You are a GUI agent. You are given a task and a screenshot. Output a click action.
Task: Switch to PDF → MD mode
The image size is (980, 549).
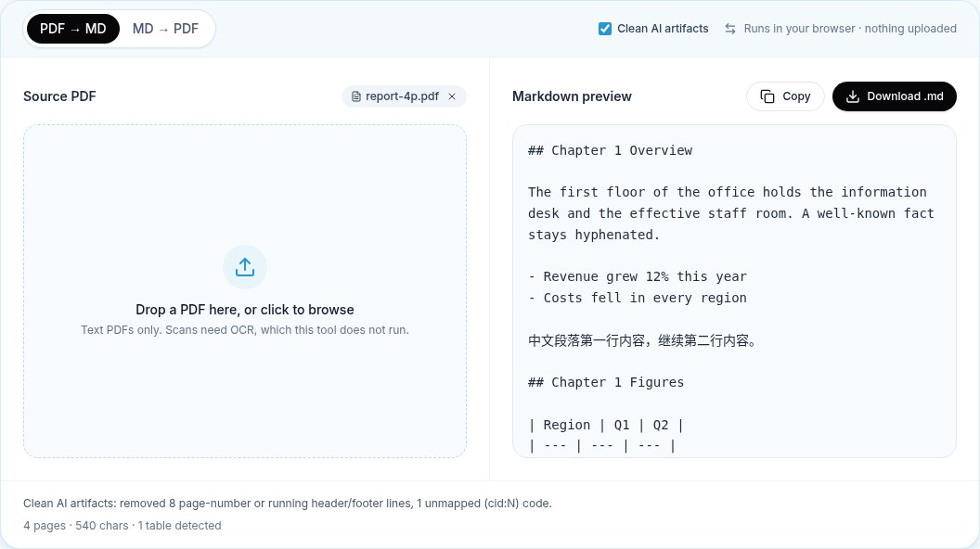[73, 29]
